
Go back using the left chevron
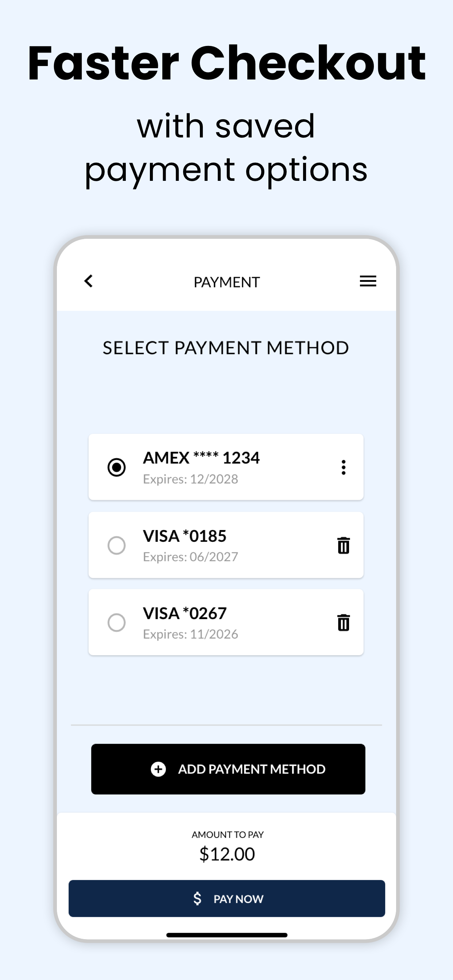point(88,281)
